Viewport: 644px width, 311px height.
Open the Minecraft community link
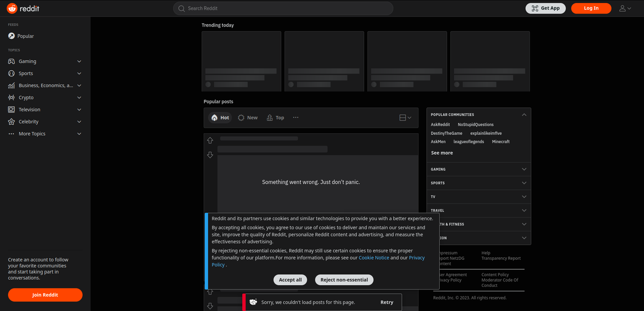501,142
